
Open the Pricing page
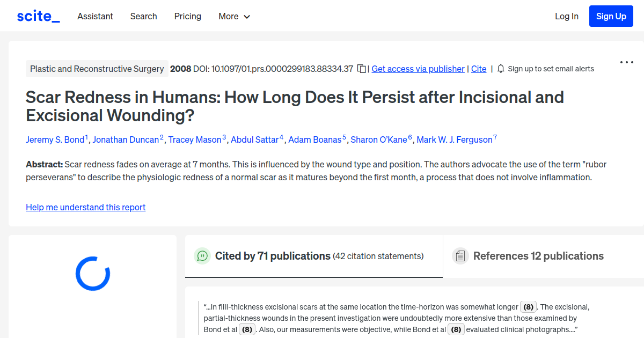pyautogui.click(x=187, y=16)
